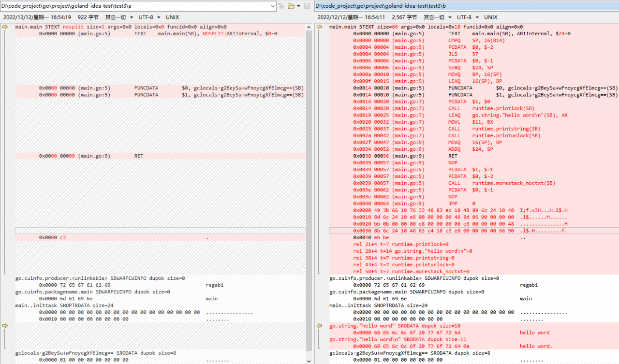Select the left pane RET line

point(160,156)
